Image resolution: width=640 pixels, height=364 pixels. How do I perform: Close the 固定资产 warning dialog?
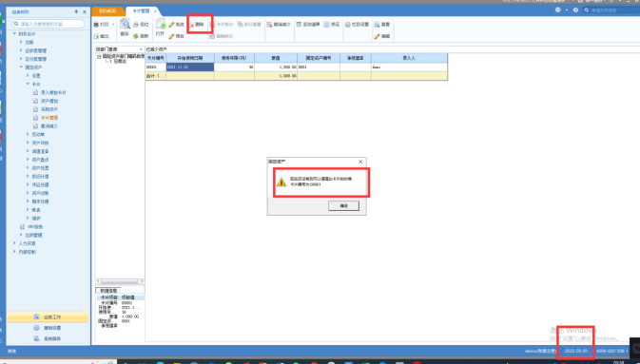[360, 162]
